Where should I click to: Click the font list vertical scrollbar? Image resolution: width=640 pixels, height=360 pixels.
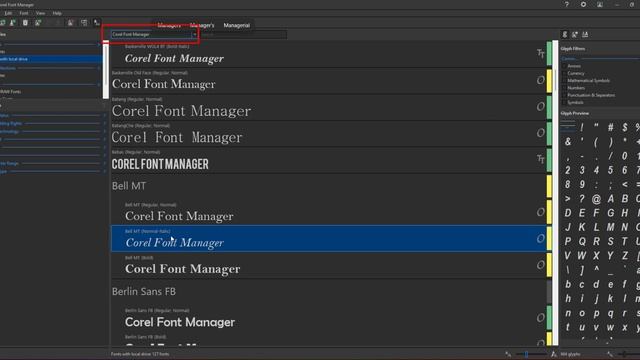click(x=555, y=192)
